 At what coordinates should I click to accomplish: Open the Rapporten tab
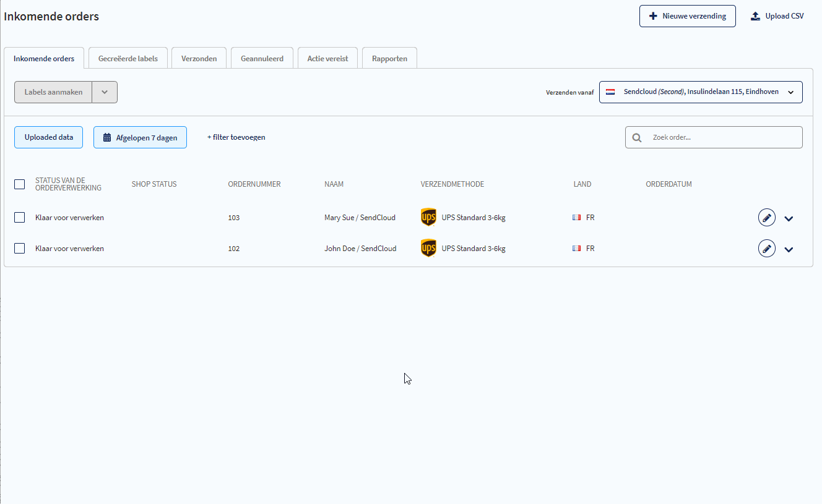[x=389, y=59]
